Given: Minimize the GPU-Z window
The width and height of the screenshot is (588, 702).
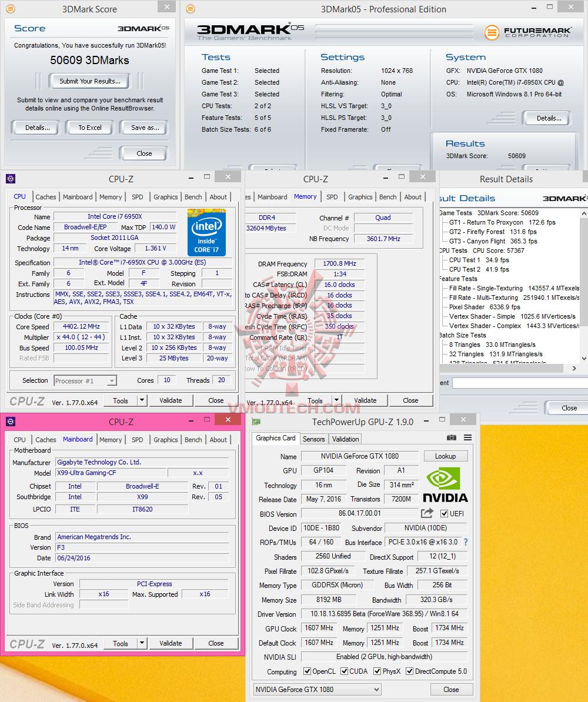Looking at the screenshot, I should tap(426, 420).
